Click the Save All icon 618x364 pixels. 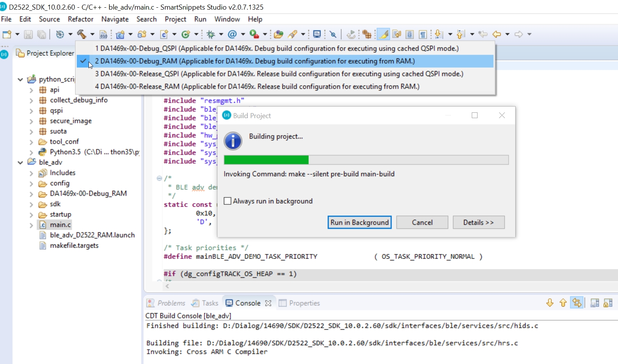point(42,34)
